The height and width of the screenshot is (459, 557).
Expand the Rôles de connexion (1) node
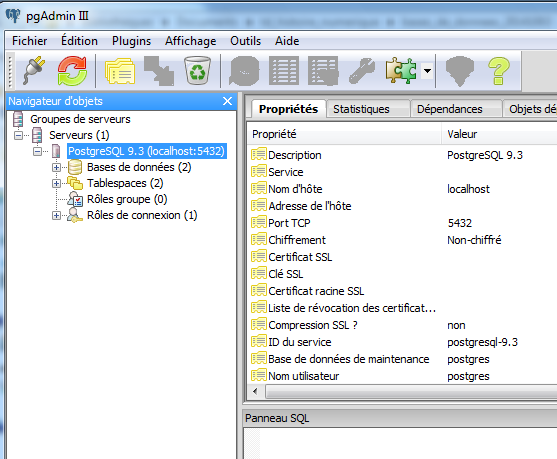pyautogui.click(x=56, y=215)
